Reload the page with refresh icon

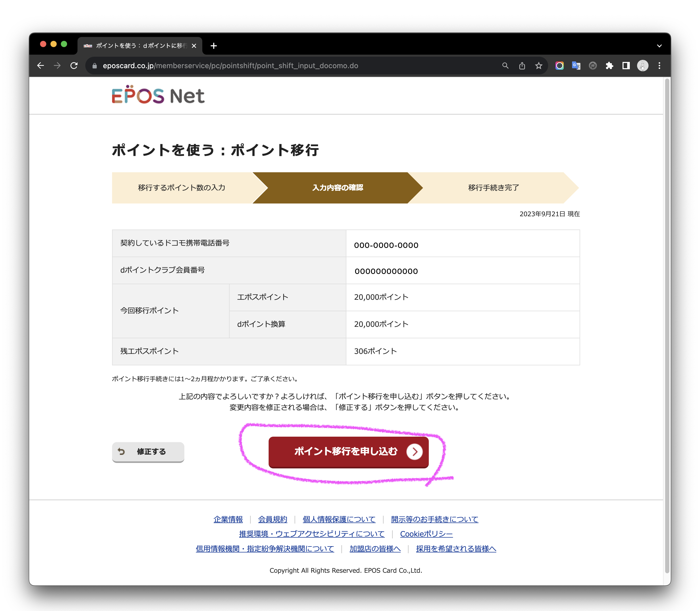tap(74, 66)
